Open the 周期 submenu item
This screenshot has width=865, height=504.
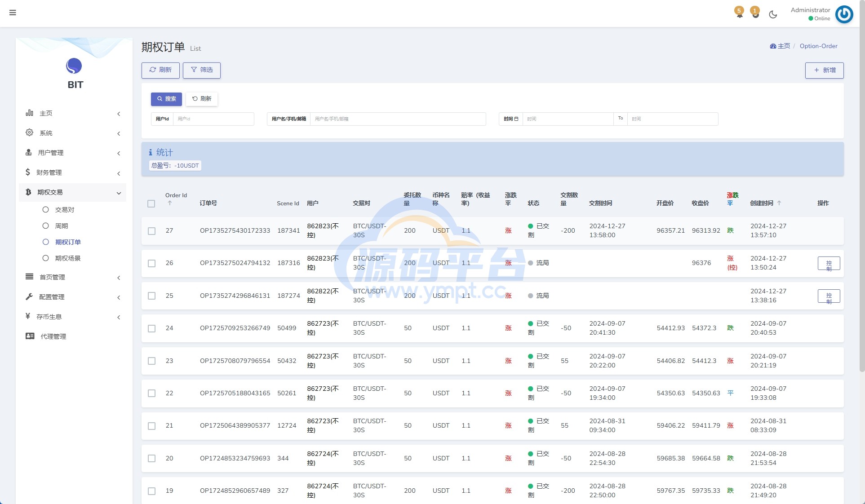62,226
